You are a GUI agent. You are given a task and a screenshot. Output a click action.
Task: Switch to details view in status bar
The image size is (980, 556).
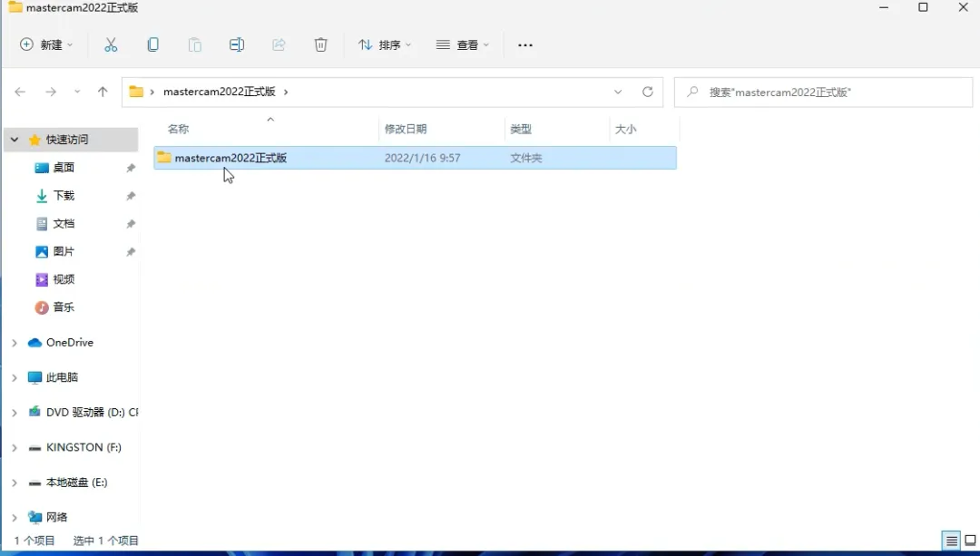[951, 541]
